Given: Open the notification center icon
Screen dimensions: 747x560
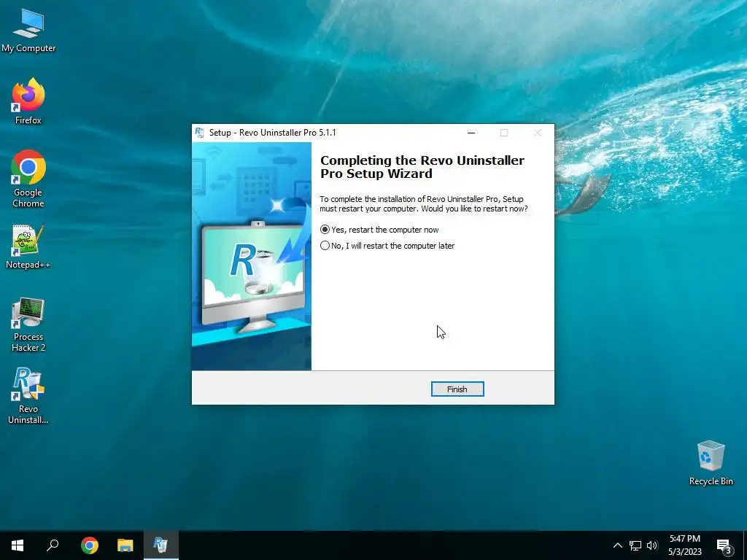Looking at the screenshot, I should point(724,545).
